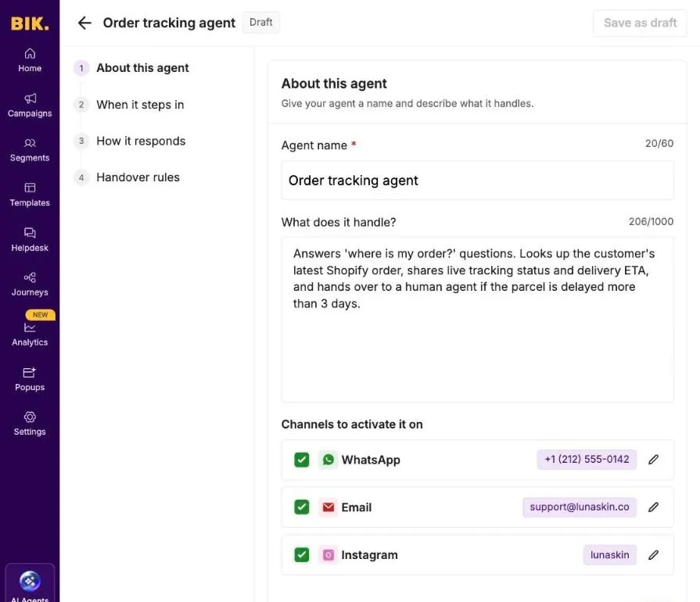This screenshot has height=602, width=700.
Task: Edit the Email address with pencil icon
Action: pyautogui.click(x=653, y=507)
